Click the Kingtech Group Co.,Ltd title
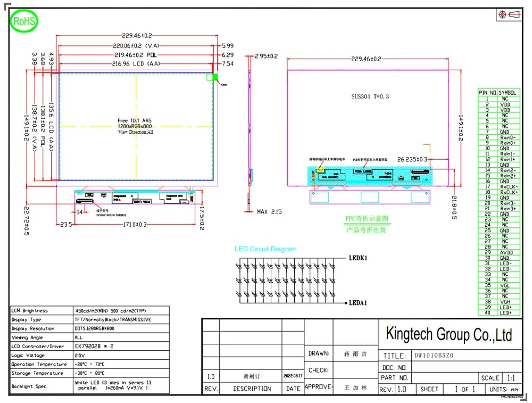 [x=449, y=334]
